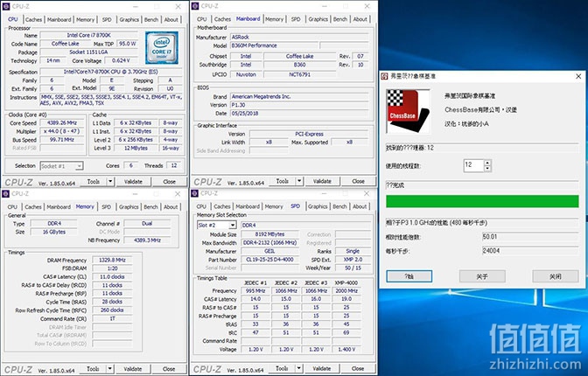Screen dimensions: 588x376
Task: Expand the Tools arrow in the SPD window
Action: (x=299, y=368)
